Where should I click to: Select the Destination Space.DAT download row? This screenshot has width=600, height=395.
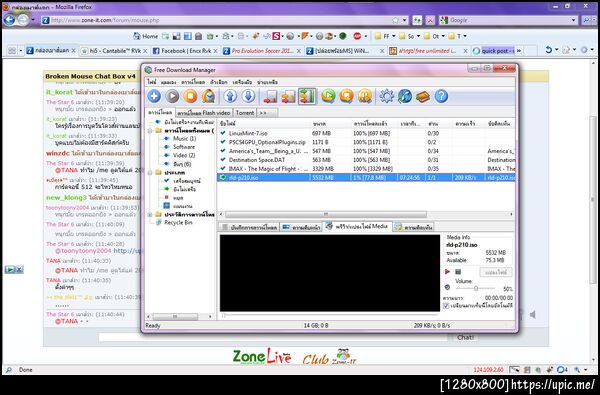pos(366,160)
